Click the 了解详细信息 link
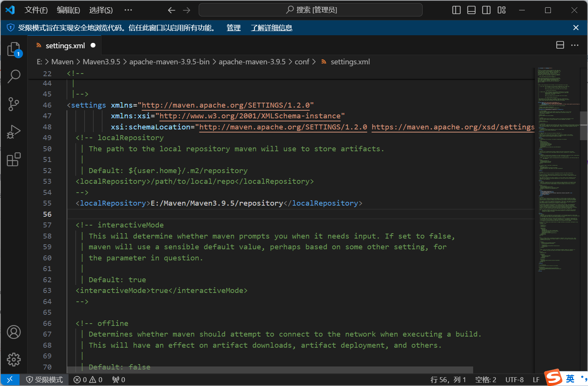This screenshot has height=386, width=588. click(272, 28)
